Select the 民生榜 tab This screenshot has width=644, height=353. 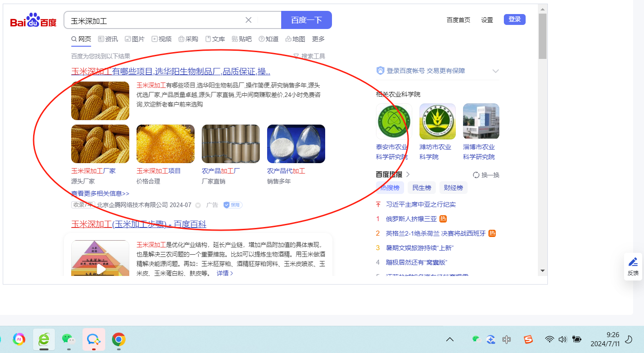[x=422, y=188]
